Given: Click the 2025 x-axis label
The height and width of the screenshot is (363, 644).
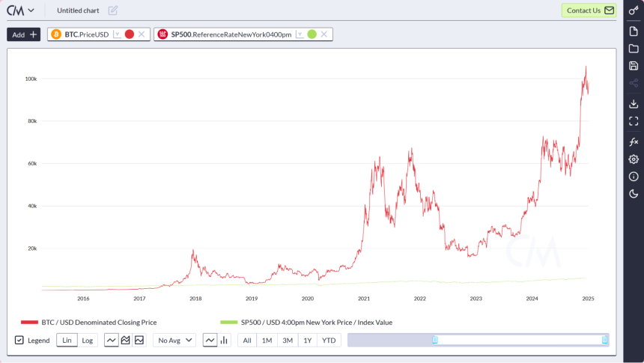Looking at the screenshot, I should tap(588, 299).
